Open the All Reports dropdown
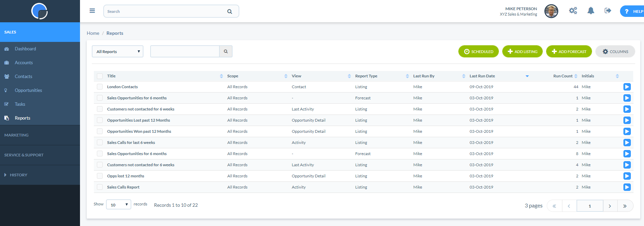The height and width of the screenshot is (226, 644). click(x=117, y=51)
